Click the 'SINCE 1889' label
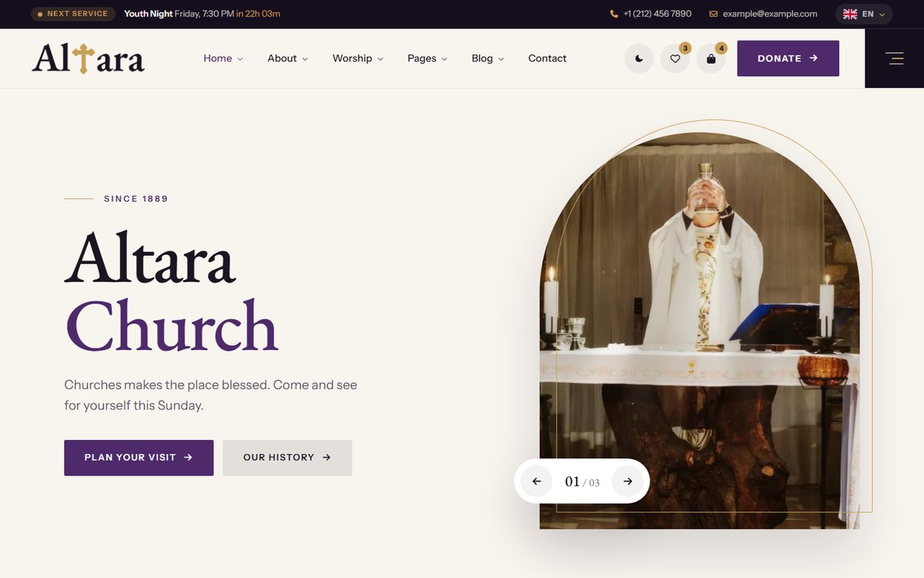924x578 pixels. coord(136,199)
